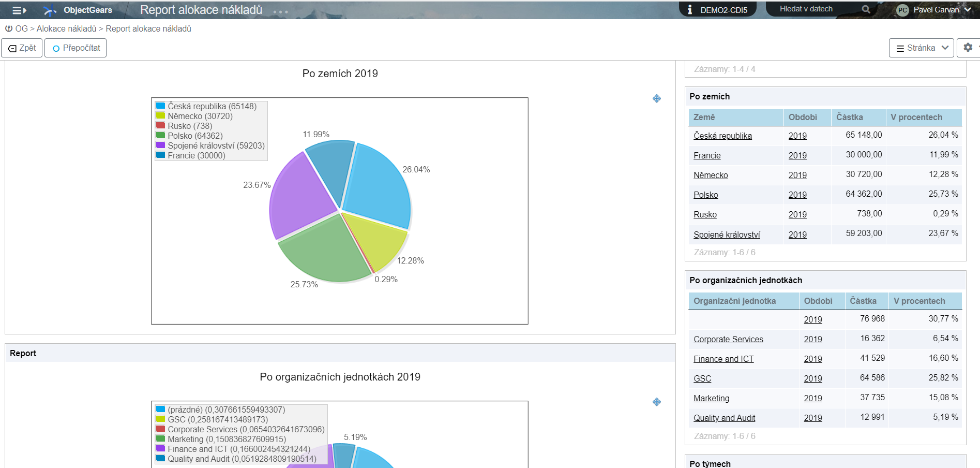The height and width of the screenshot is (468, 980).
Task: Click the Přepočítat recalculate button
Action: click(76, 48)
